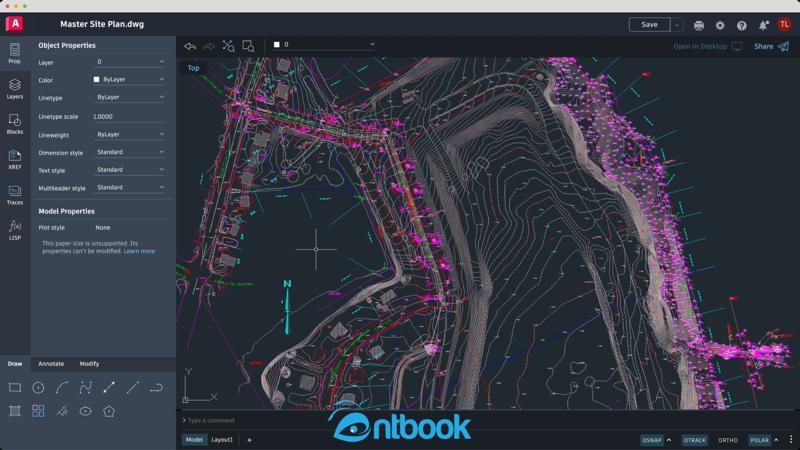Open the Blocks panel in sidebar
Viewport: 800px width, 450px height.
15,124
